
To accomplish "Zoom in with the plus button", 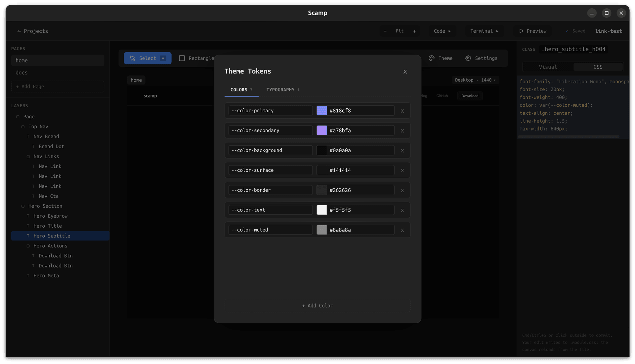I will (414, 31).
